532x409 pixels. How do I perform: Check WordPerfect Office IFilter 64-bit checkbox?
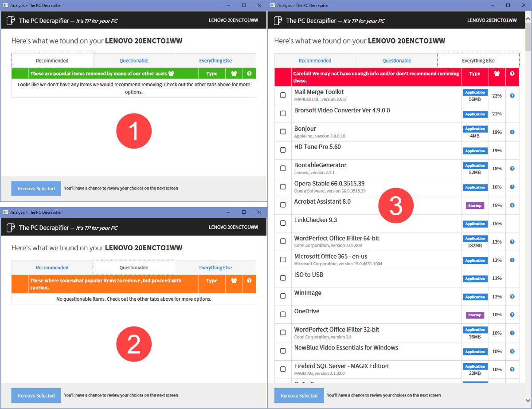click(283, 242)
